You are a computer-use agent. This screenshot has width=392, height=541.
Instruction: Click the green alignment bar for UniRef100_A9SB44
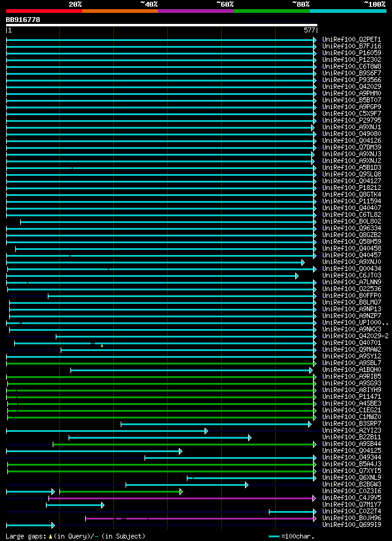[x=184, y=444]
